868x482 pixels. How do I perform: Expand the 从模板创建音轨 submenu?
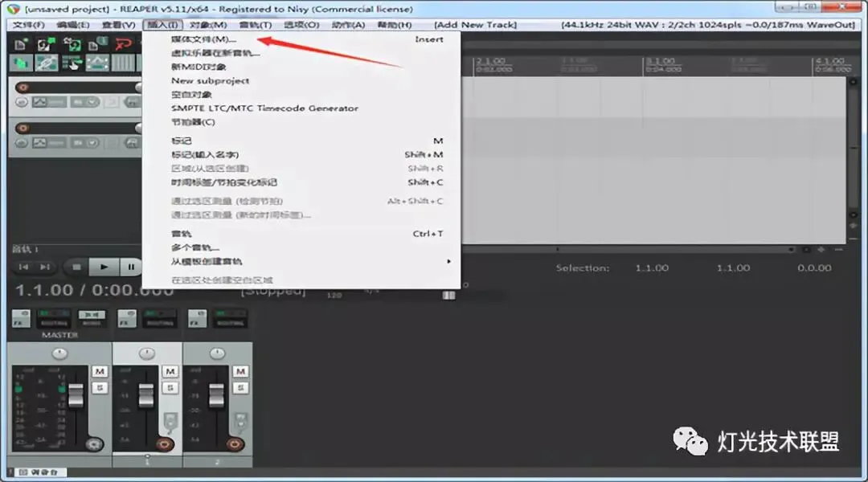301,261
